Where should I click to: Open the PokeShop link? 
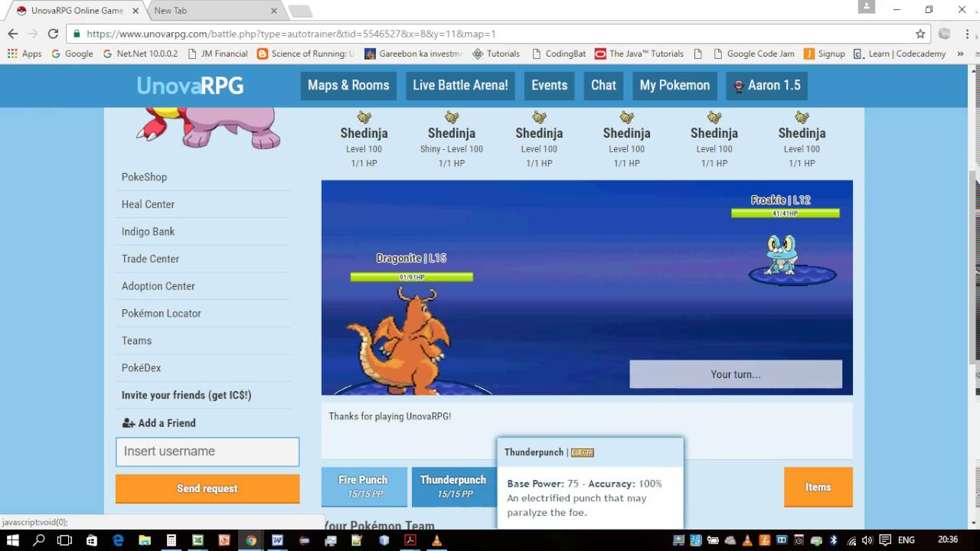coord(144,177)
